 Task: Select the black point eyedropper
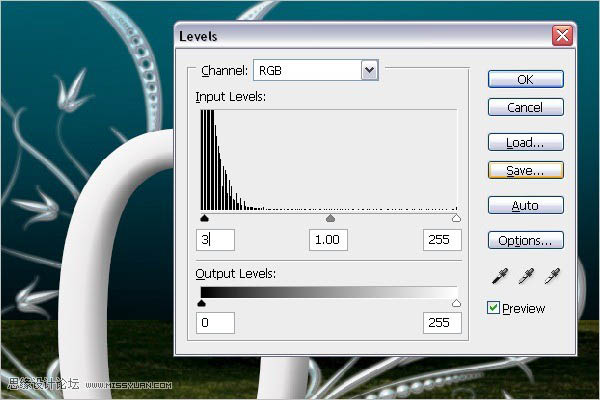(499, 276)
